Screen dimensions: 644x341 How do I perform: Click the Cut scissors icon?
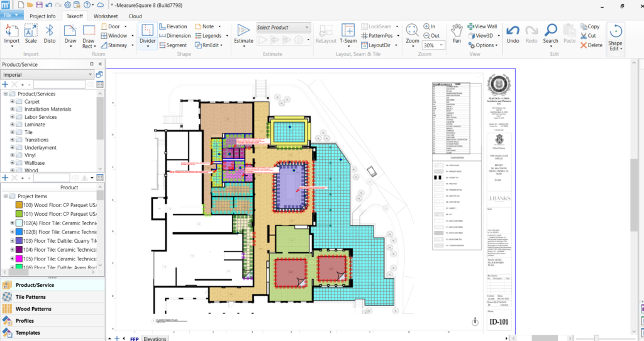click(x=588, y=36)
